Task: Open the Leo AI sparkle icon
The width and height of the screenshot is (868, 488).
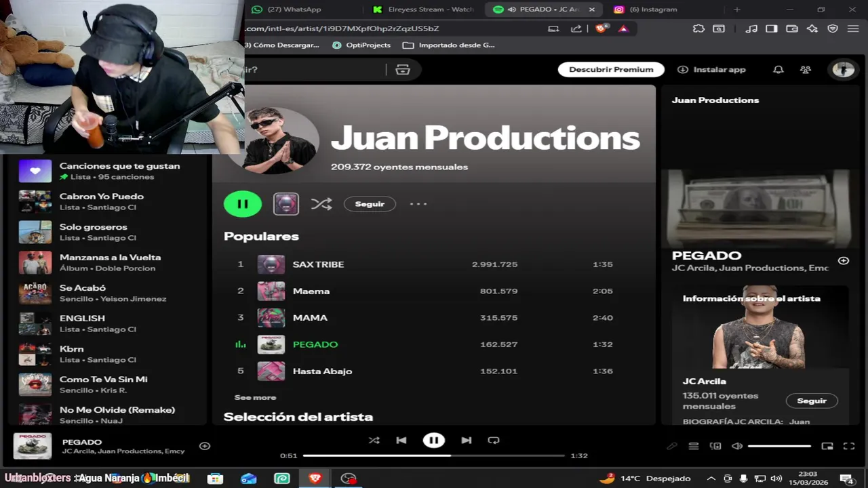Action: [x=812, y=28]
